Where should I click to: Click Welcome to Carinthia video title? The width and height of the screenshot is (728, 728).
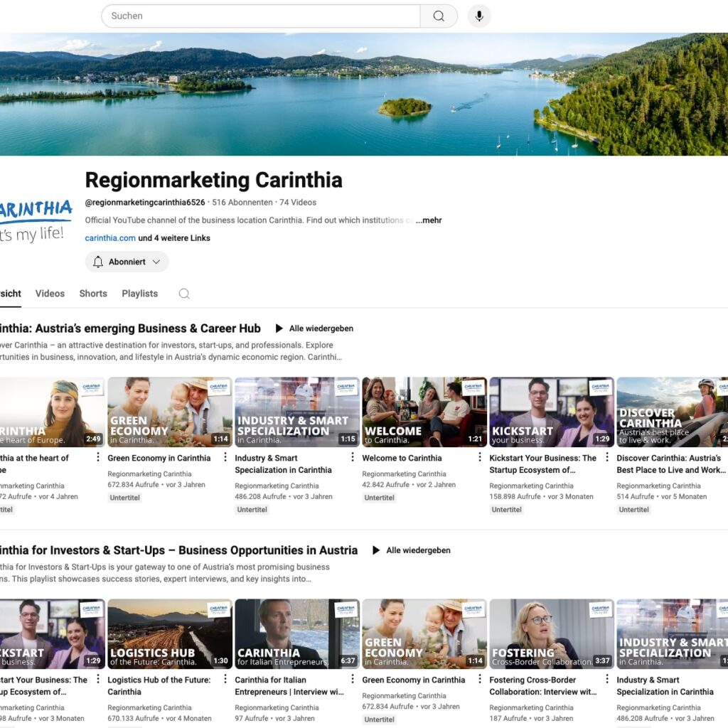pos(402,458)
